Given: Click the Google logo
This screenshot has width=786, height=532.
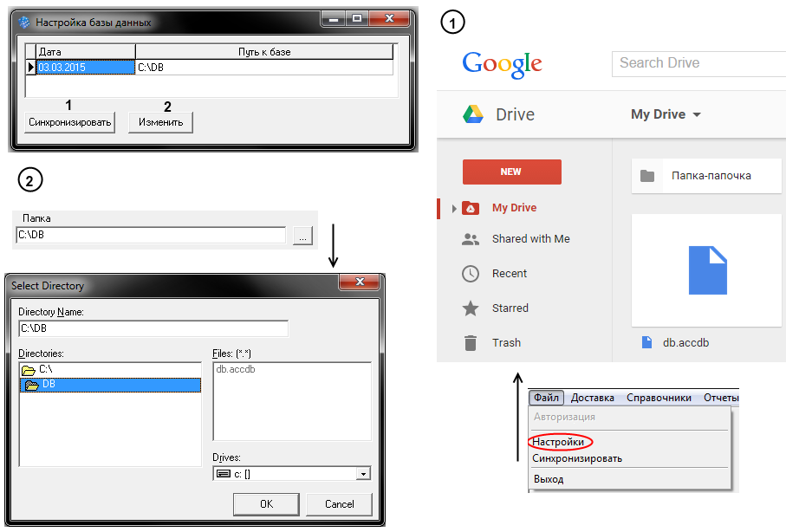Looking at the screenshot, I should coord(502,64).
